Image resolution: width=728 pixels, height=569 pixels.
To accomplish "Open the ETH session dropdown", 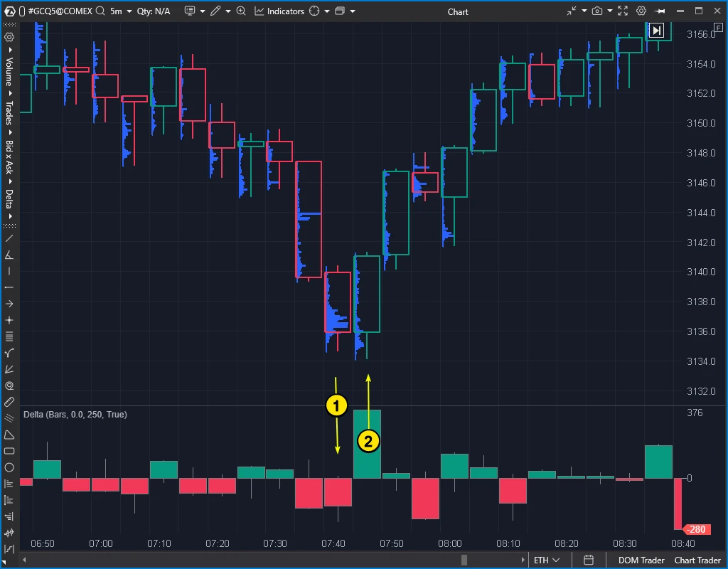I will [x=546, y=560].
